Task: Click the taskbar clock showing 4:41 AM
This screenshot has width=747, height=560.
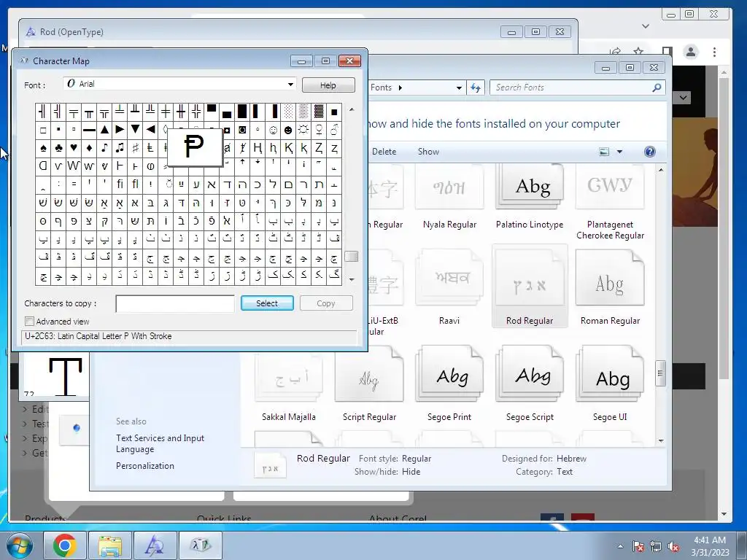Action: pos(710,545)
